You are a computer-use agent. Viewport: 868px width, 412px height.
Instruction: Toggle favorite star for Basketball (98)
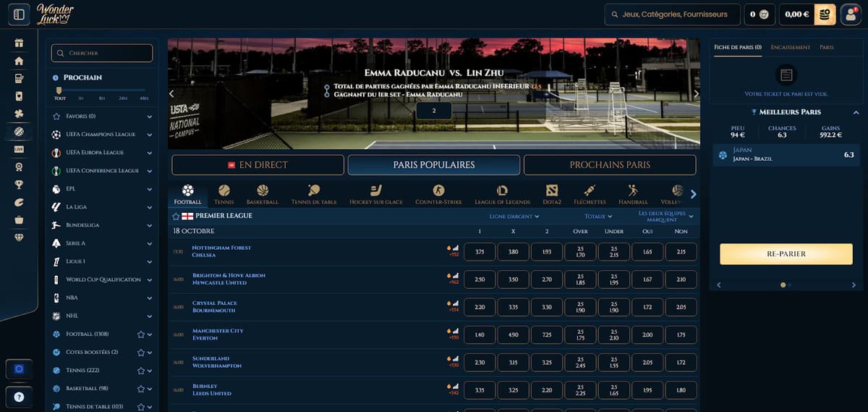pyautogui.click(x=141, y=389)
